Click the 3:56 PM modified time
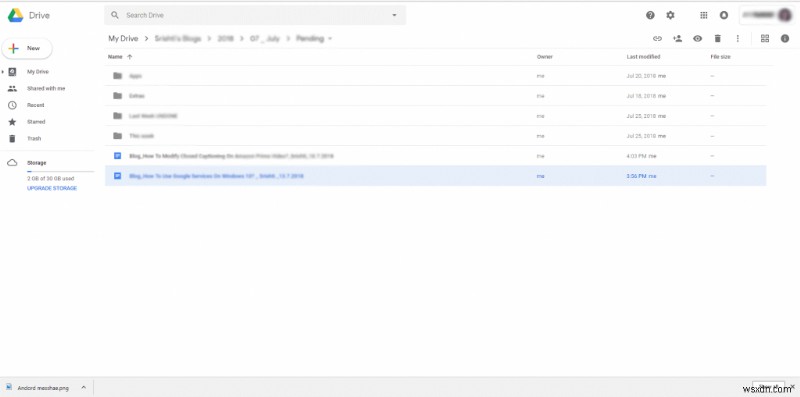 point(637,176)
